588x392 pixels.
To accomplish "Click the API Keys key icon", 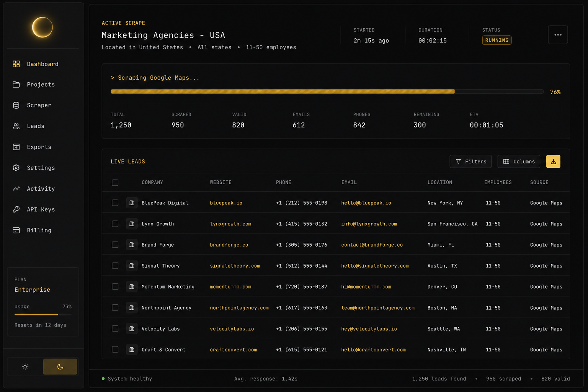I will click(16, 209).
